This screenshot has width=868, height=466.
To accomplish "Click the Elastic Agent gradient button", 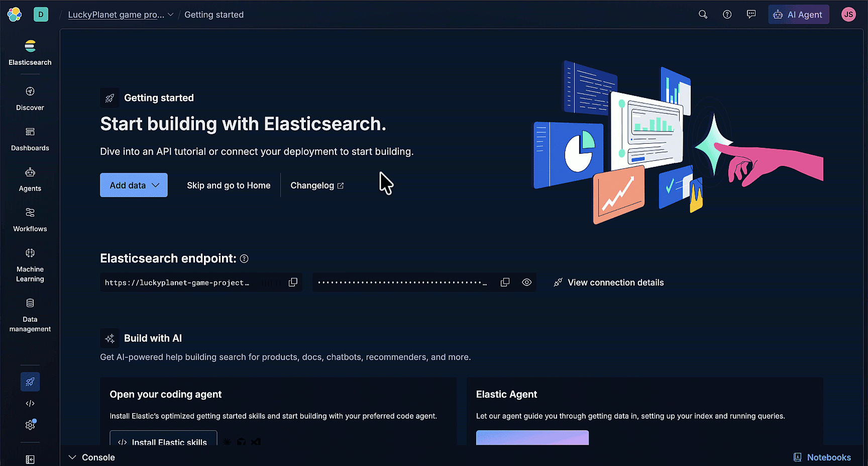I will (x=532, y=438).
